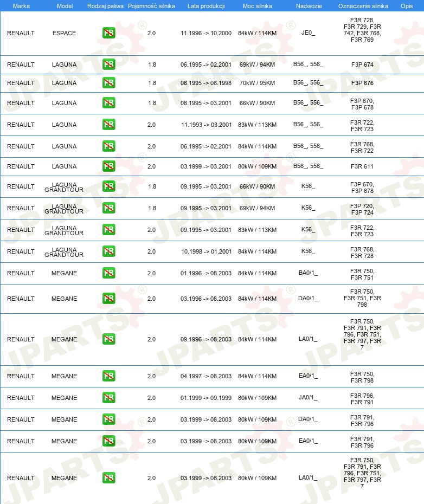Image resolution: width=424 pixels, height=504 pixels.
Task: Click the Model column header
Action: coord(65,6)
